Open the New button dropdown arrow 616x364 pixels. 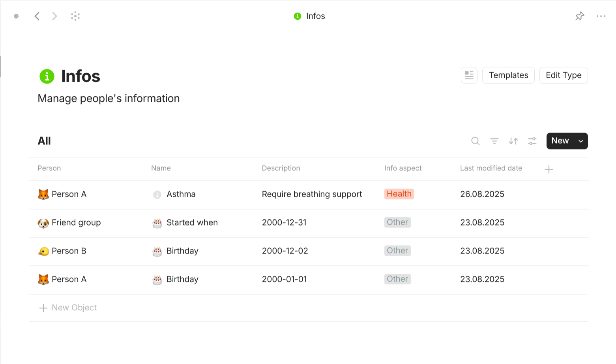580,141
